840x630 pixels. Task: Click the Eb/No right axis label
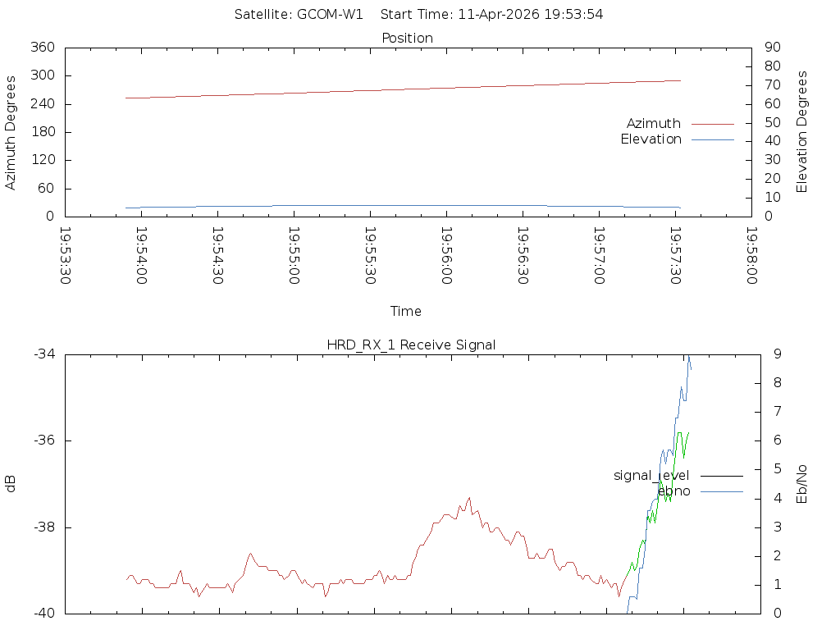click(802, 484)
